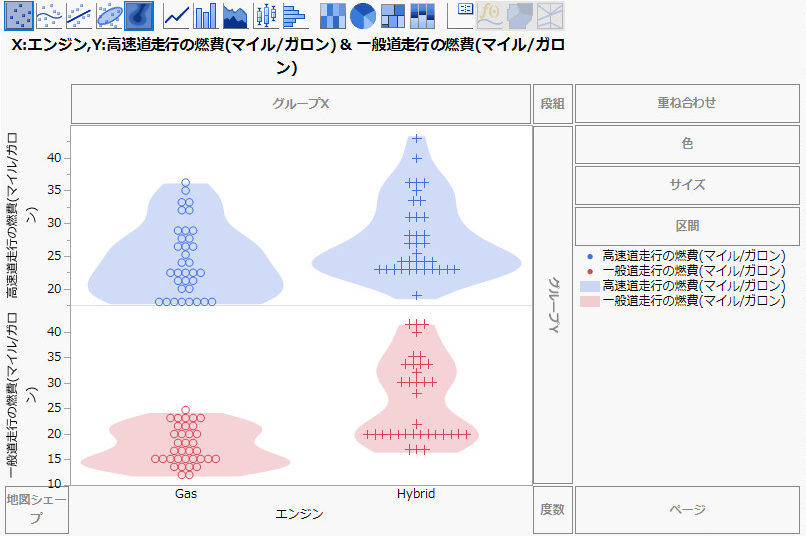Click the red dot legend marker for 一般道走行の燃費
The height and width of the screenshot is (536, 806).
click(590, 271)
